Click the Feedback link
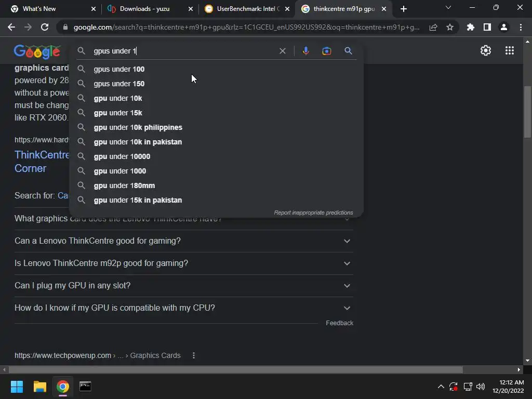Viewport: 532px width, 399px height. coord(339,323)
